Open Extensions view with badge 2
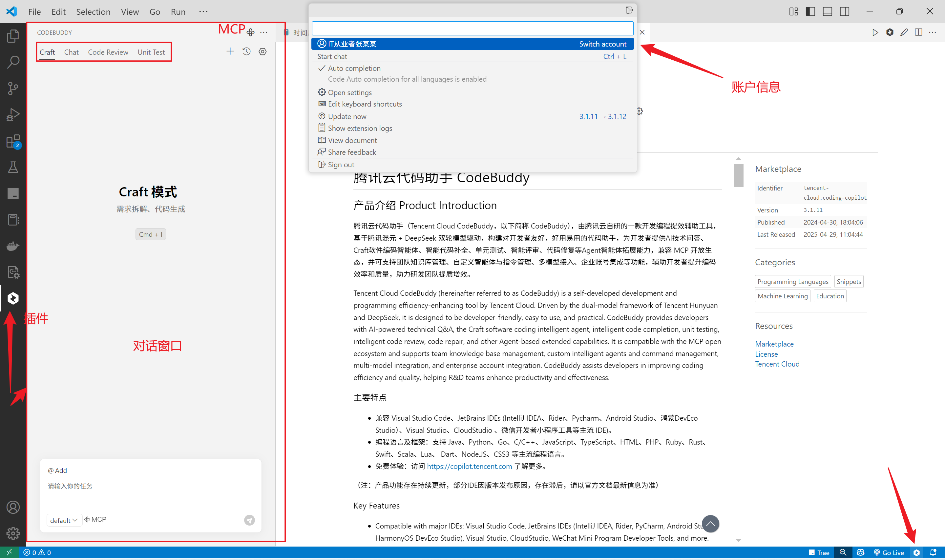This screenshot has height=560, width=945. [13, 142]
